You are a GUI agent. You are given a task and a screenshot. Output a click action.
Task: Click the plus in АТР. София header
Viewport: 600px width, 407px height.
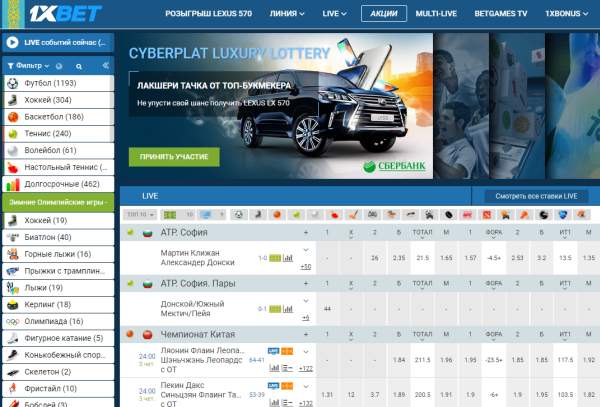point(306,232)
